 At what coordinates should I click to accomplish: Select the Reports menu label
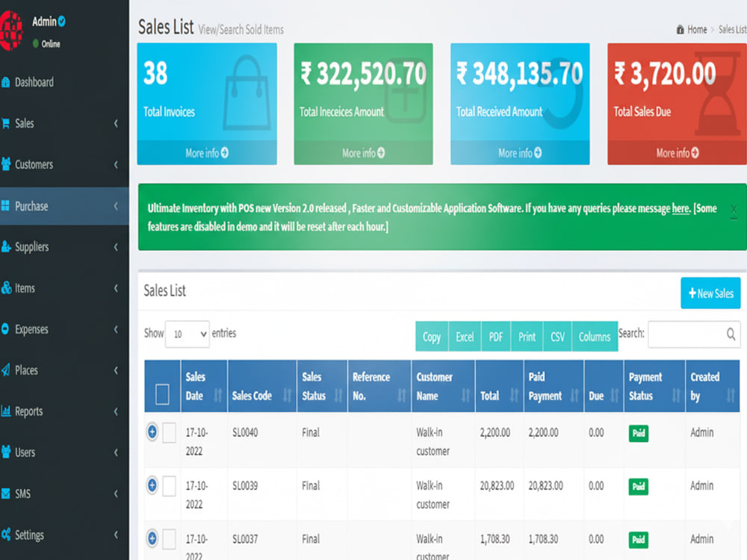tap(28, 411)
